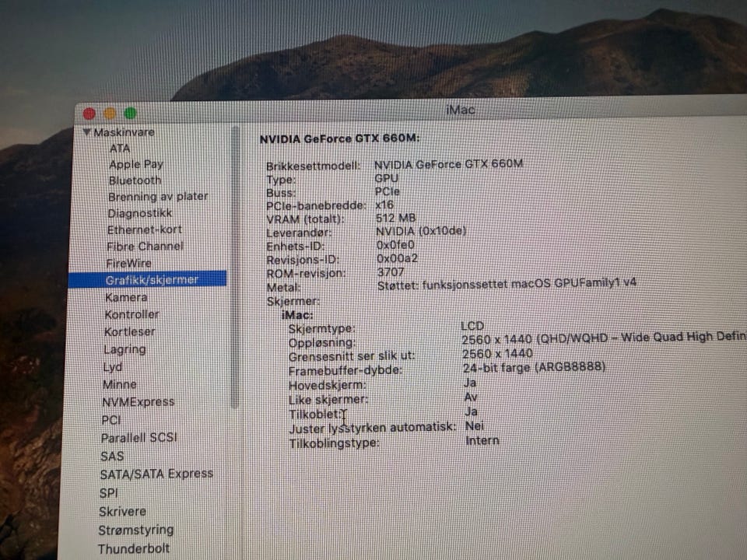The width and height of the screenshot is (747, 560).
Task: Click the ROM-revisjon value 3707
Action: (x=390, y=272)
